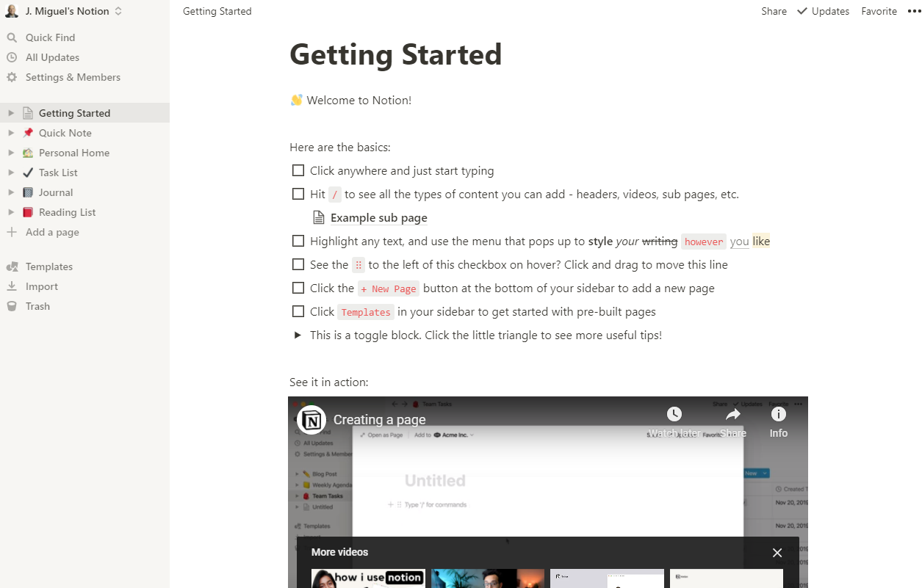This screenshot has height=588, width=922.
Task: Expand the Quick Note sidebar arrow
Action: [x=11, y=133]
